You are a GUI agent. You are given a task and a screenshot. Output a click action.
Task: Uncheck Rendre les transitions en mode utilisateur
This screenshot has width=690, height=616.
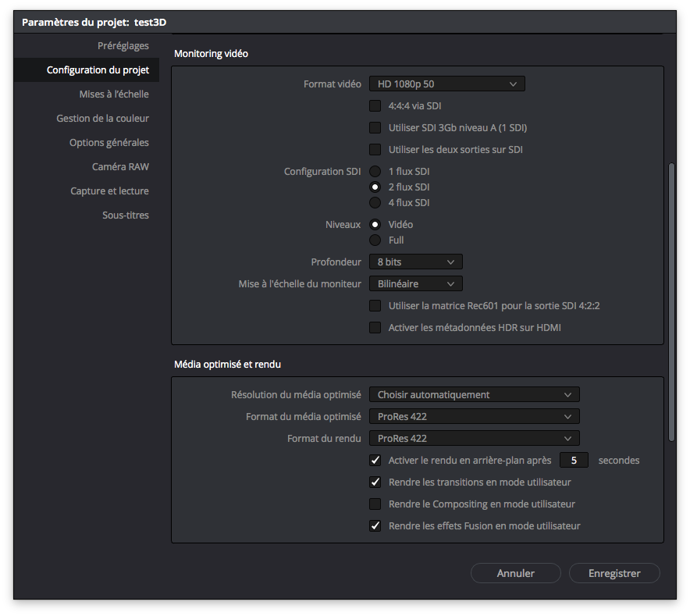click(375, 482)
